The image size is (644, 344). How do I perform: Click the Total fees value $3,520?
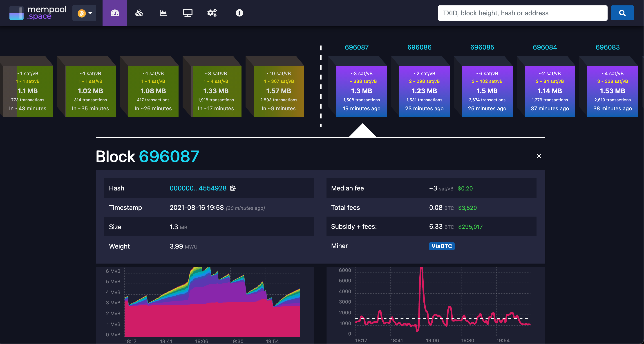pyautogui.click(x=467, y=208)
